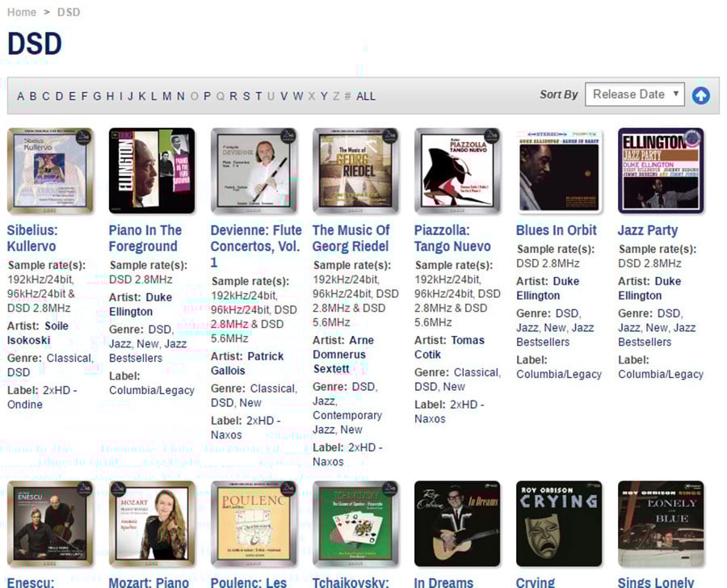Open the Devienne Flute Concertos album cover
Viewport: 727px width, 588px height.
(x=254, y=170)
